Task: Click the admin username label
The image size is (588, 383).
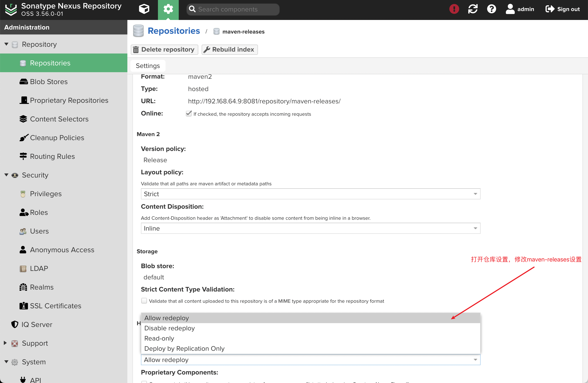Action: [x=526, y=9]
